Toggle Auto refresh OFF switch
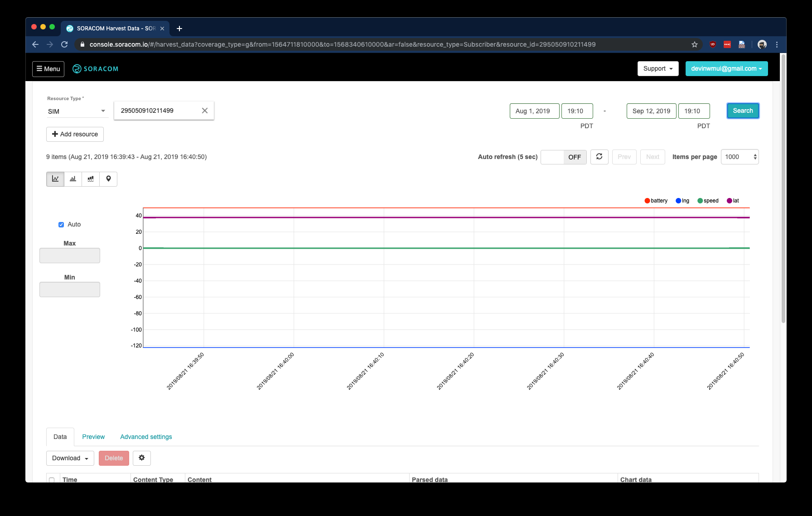The width and height of the screenshot is (812, 516). click(564, 157)
